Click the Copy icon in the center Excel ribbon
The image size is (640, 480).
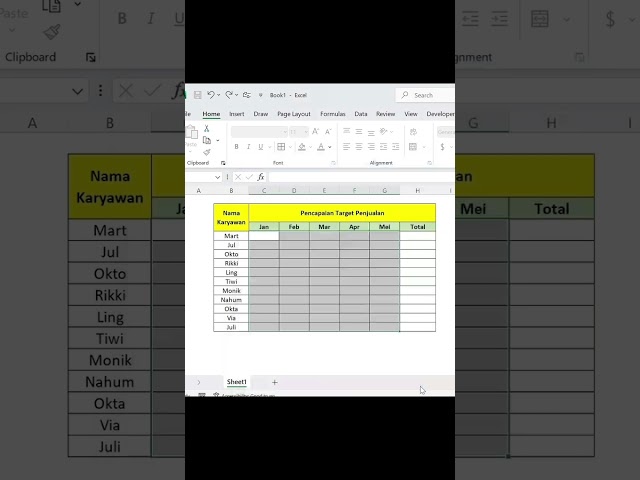pyautogui.click(x=207, y=140)
